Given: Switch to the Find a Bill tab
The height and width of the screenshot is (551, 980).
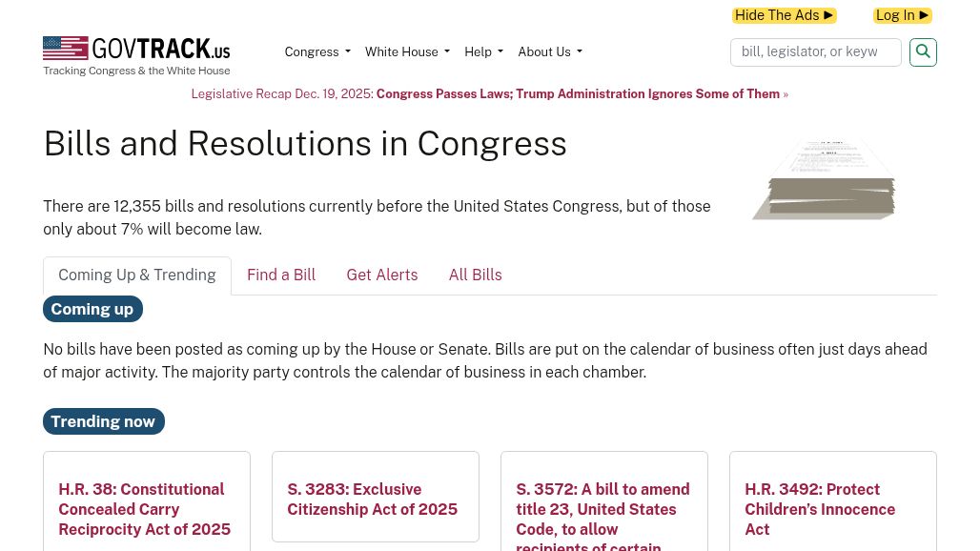Looking at the screenshot, I should tap(280, 275).
